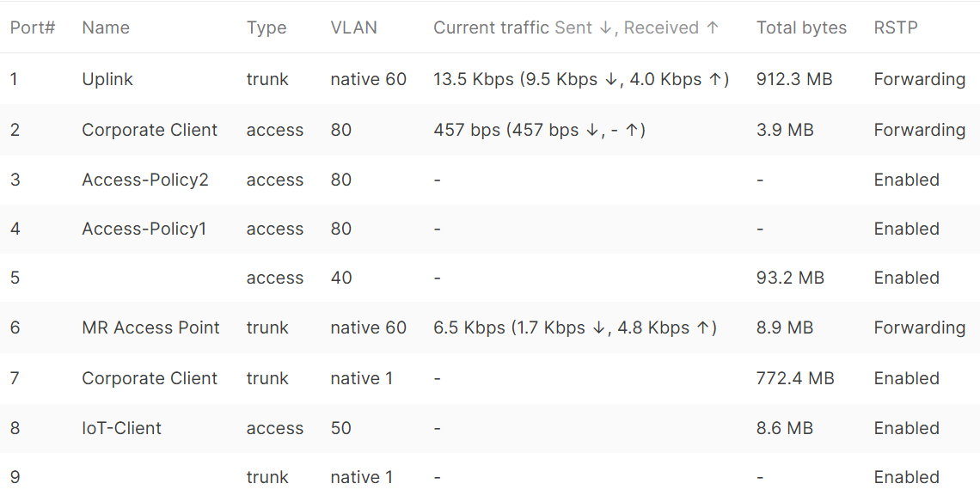Open the MR Access Point port

490,328
